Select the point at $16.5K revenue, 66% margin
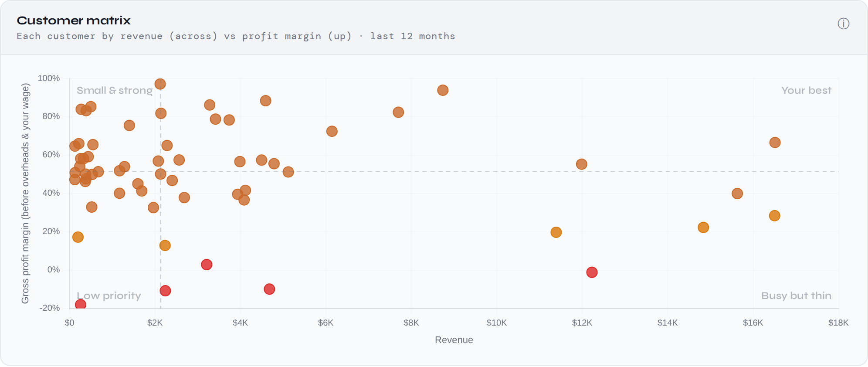 (x=775, y=143)
